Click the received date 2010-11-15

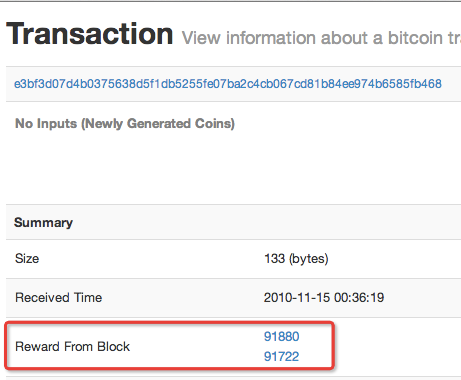(x=297, y=298)
